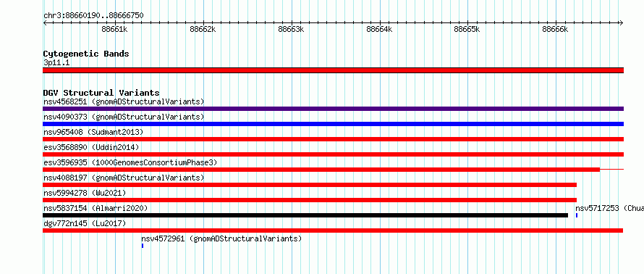Select variant label nsv4090373 (gnomADStructuralVariants)
The image size is (644, 274).
click(124, 117)
